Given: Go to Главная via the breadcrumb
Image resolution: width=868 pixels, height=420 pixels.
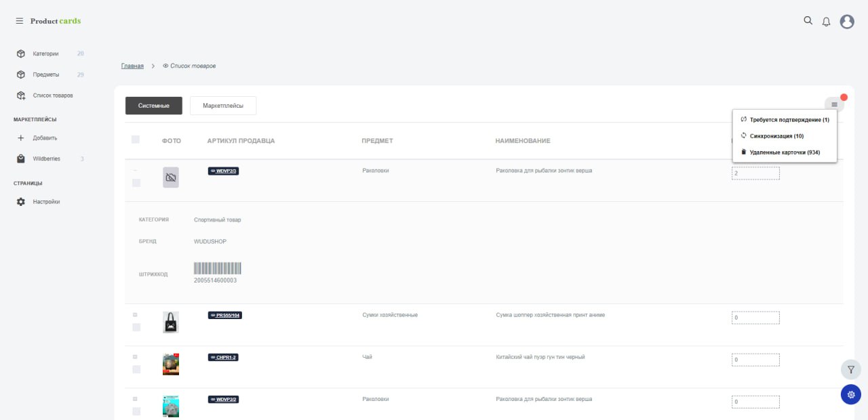Looking at the screenshot, I should pos(132,66).
